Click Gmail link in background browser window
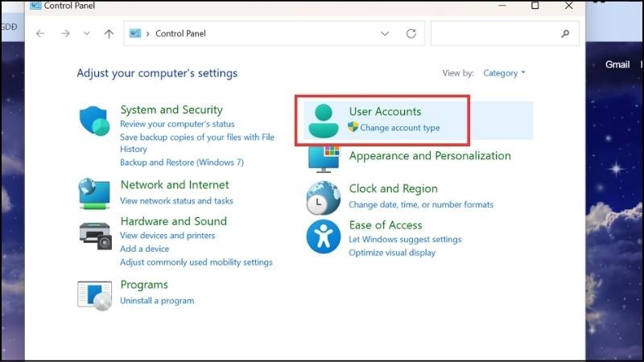The height and width of the screenshot is (362, 644). [617, 64]
